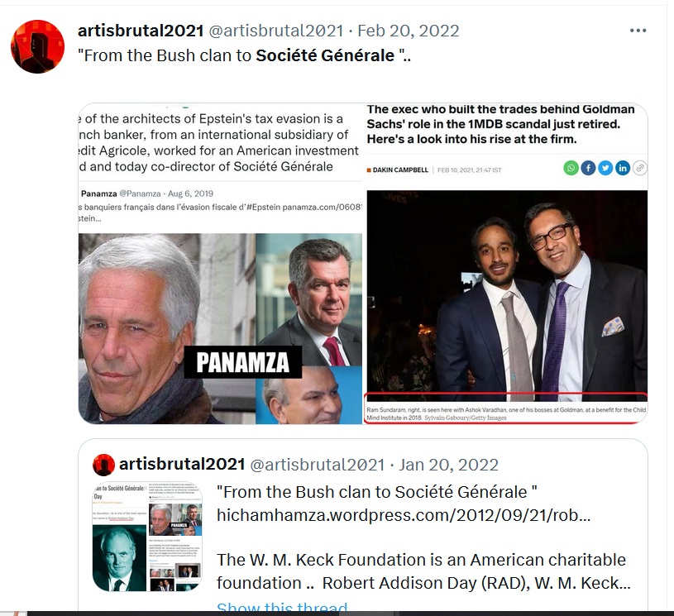Click the LinkedIn share icon
The height and width of the screenshot is (616, 674).
[x=623, y=168]
